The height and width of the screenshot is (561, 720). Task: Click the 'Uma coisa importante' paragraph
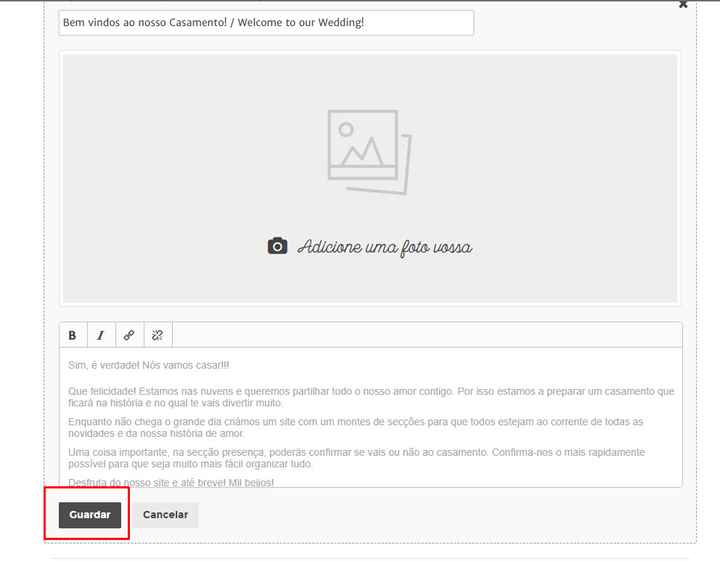click(x=357, y=458)
